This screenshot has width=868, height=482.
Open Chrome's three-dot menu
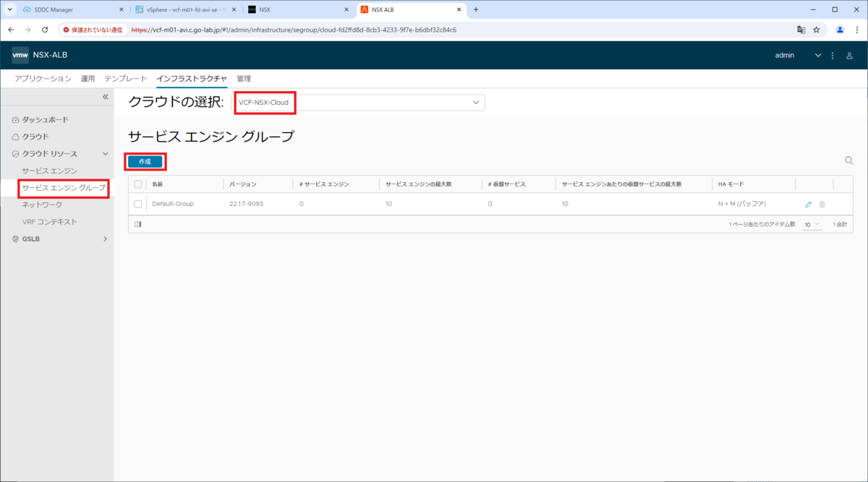pyautogui.click(x=856, y=30)
